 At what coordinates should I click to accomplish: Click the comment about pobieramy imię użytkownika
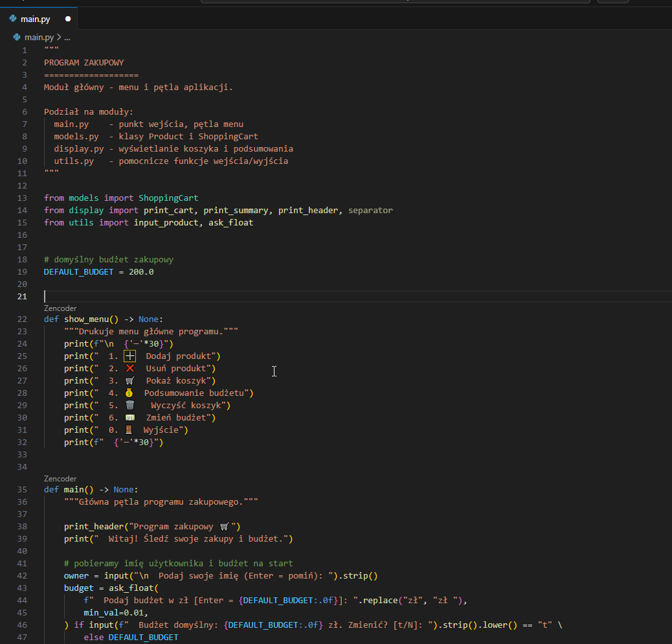[178, 564]
